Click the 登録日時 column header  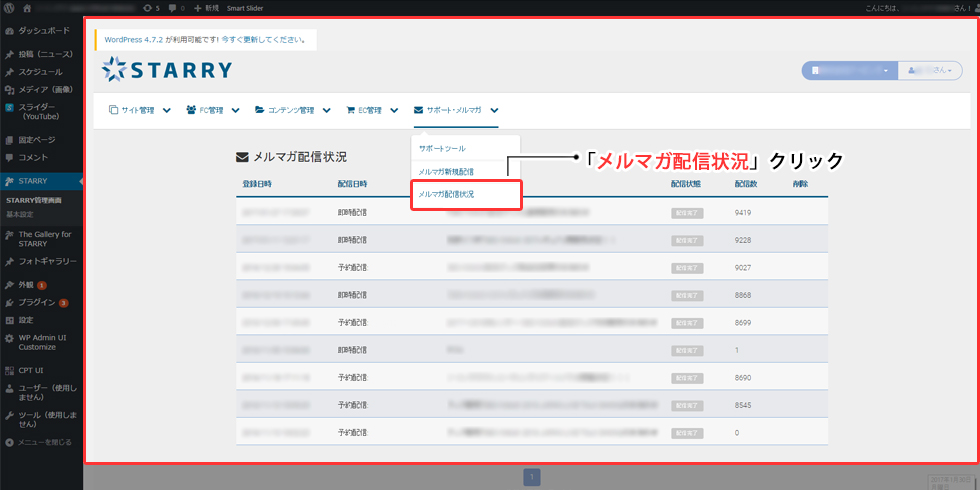coord(257,184)
